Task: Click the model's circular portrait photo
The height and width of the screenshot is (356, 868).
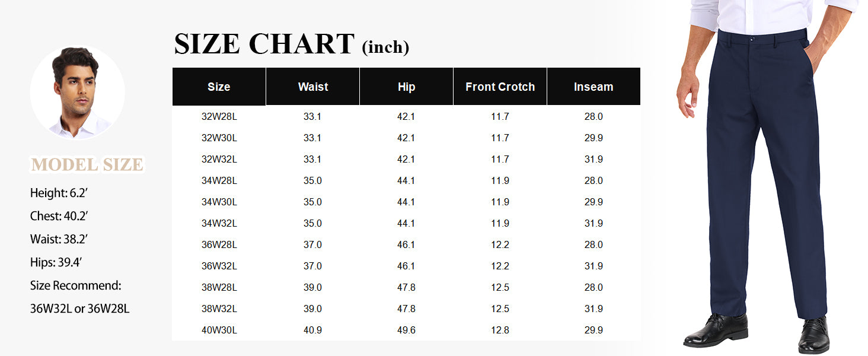Action: point(77,93)
